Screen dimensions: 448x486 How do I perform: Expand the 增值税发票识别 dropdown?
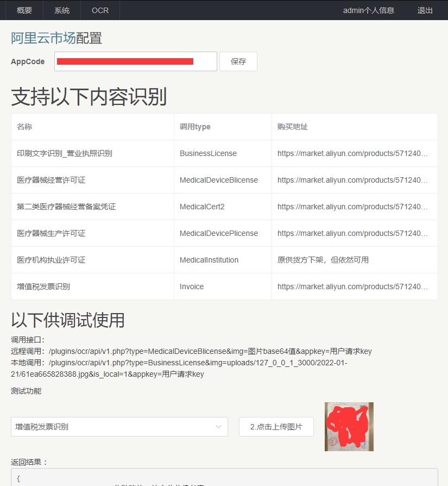tap(119, 427)
